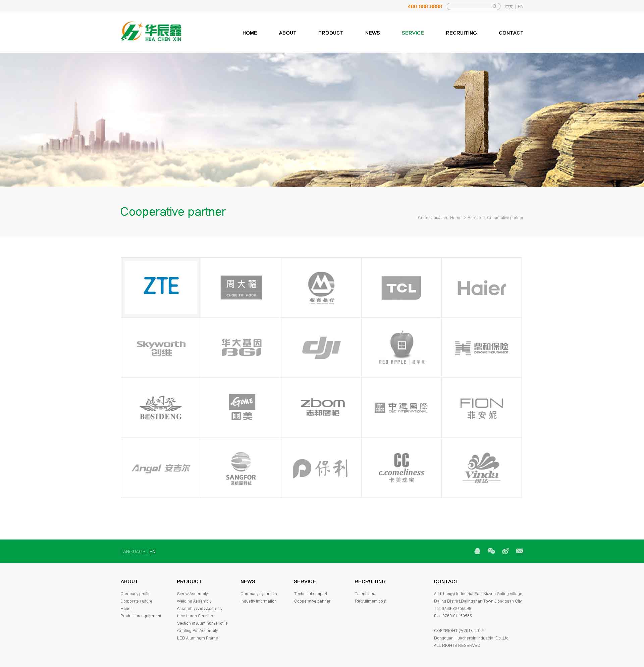Open Cooling Pin Assembly footer link
644x667 pixels.
tap(197, 631)
